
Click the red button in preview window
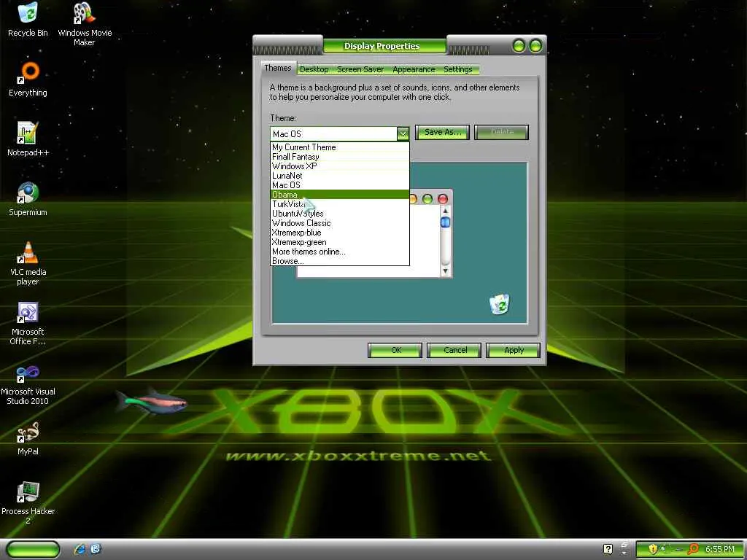443,198
